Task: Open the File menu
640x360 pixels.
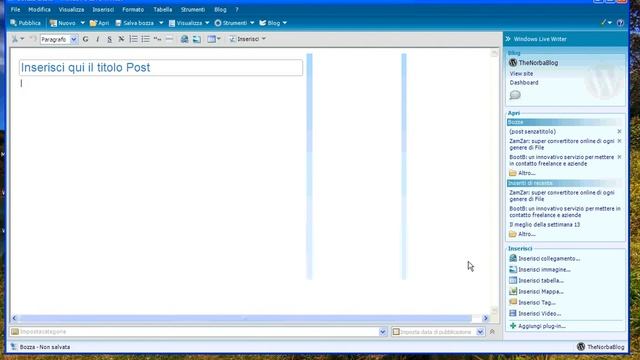Action: (x=16, y=9)
